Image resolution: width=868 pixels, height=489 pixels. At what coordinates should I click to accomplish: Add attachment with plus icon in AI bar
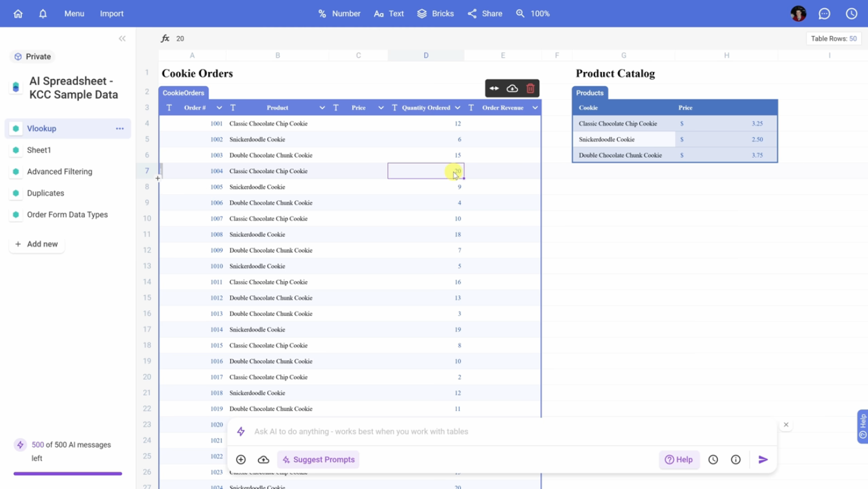(x=241, y=460)
